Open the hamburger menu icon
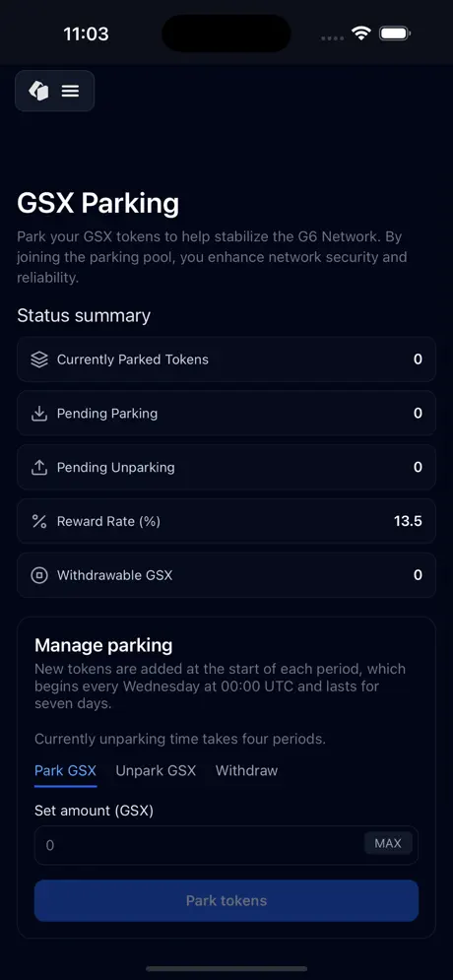This screenshot has height=980, width=453. click(70, 92)
